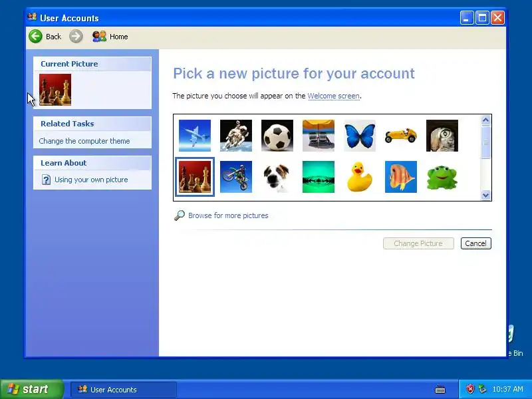Click the Learn About panel header

click(92, 163)
